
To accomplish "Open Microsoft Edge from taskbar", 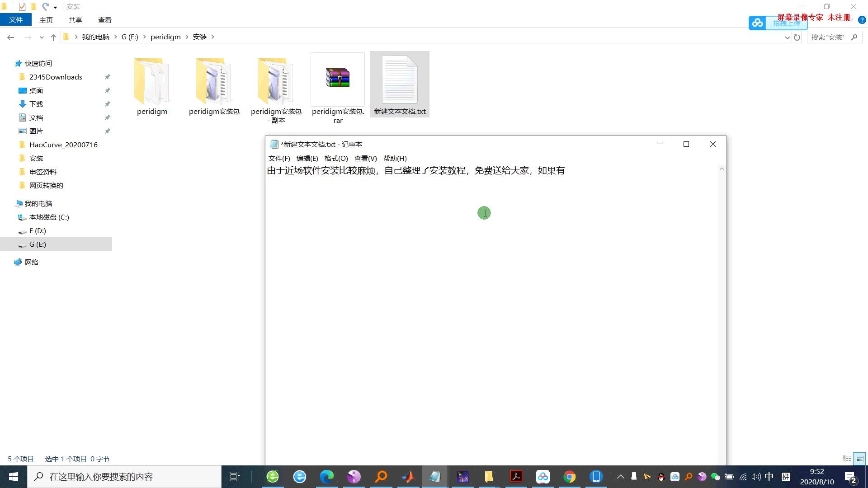I will pyautogui.click(x=327, y=476).
